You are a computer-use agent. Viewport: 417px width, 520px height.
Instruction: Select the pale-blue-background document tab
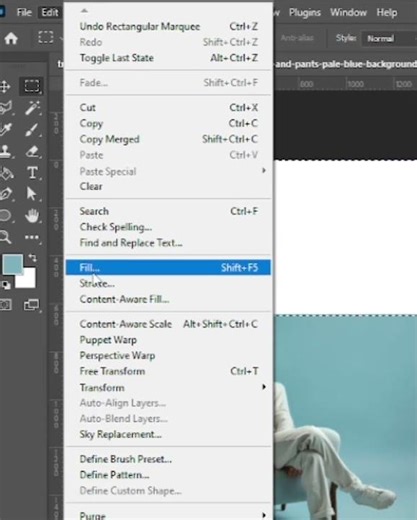point(345,64)
